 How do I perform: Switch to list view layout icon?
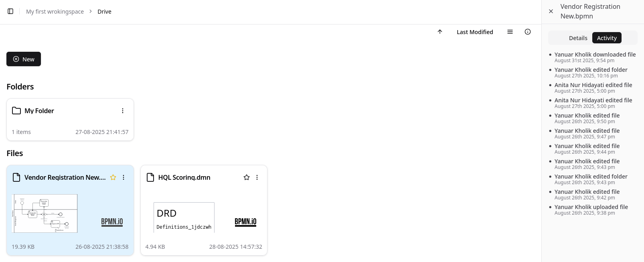510,32
